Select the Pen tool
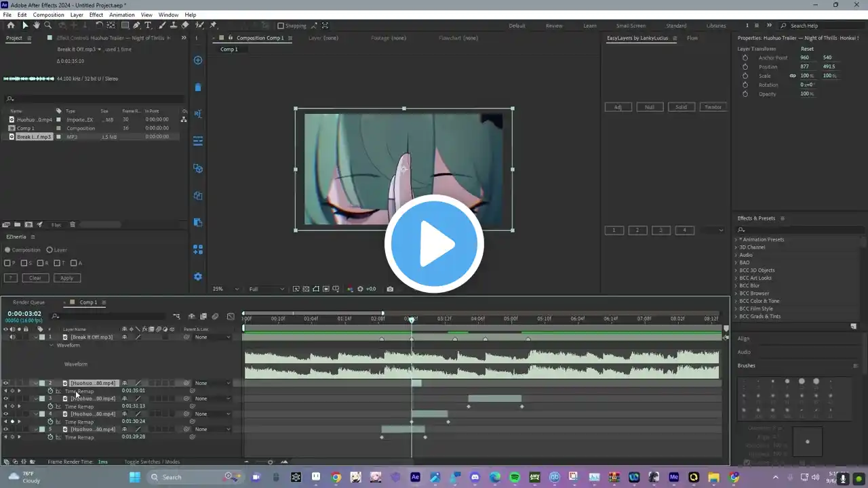Screen dimensions: 868x488 (x=136, y=26)
